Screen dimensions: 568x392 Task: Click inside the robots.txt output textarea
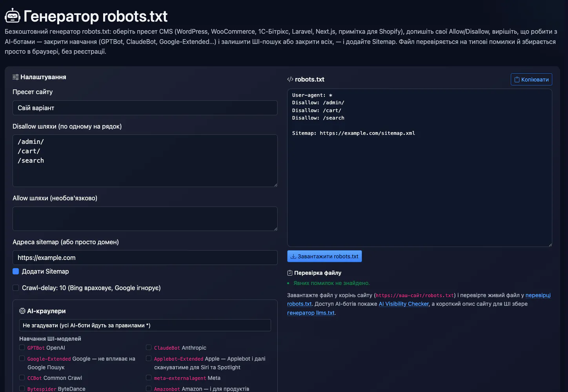(x=420, y=168)
